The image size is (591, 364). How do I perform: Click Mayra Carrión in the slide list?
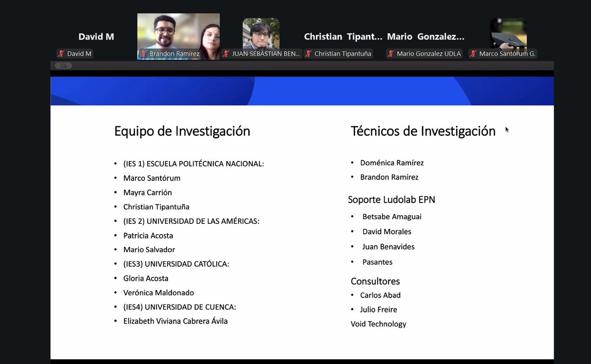pyautogui.click(x=147, y=192)
